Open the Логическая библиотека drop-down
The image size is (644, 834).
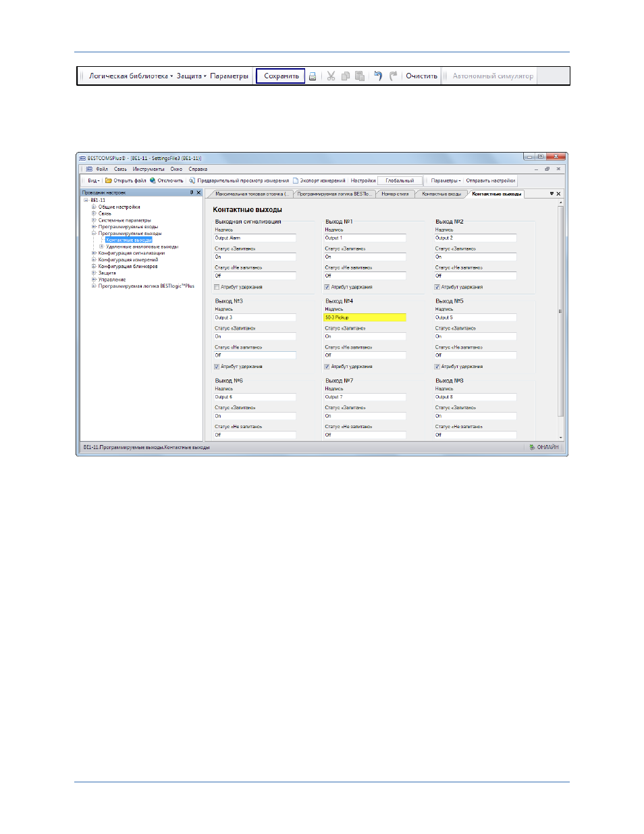pyautogui.click(x=131, y=76)
